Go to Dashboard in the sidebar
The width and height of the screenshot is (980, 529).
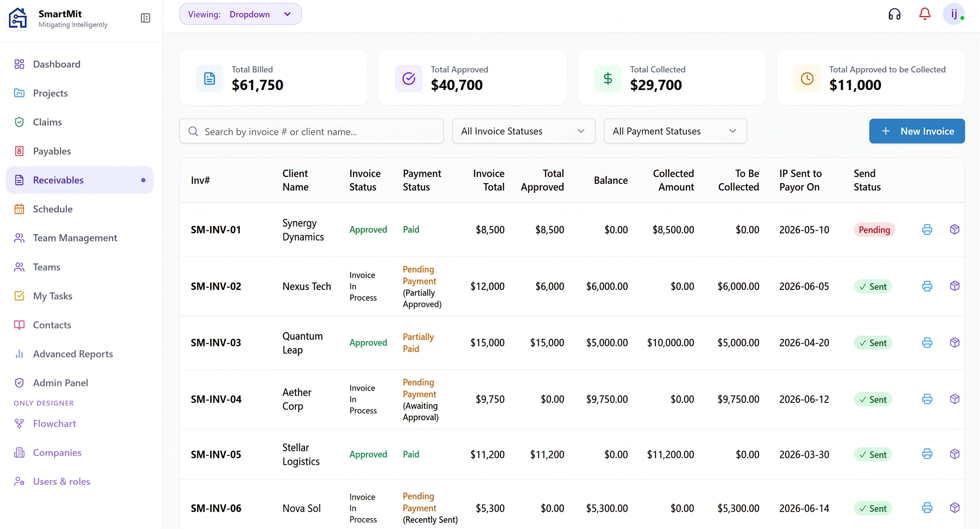click(79, 64)
